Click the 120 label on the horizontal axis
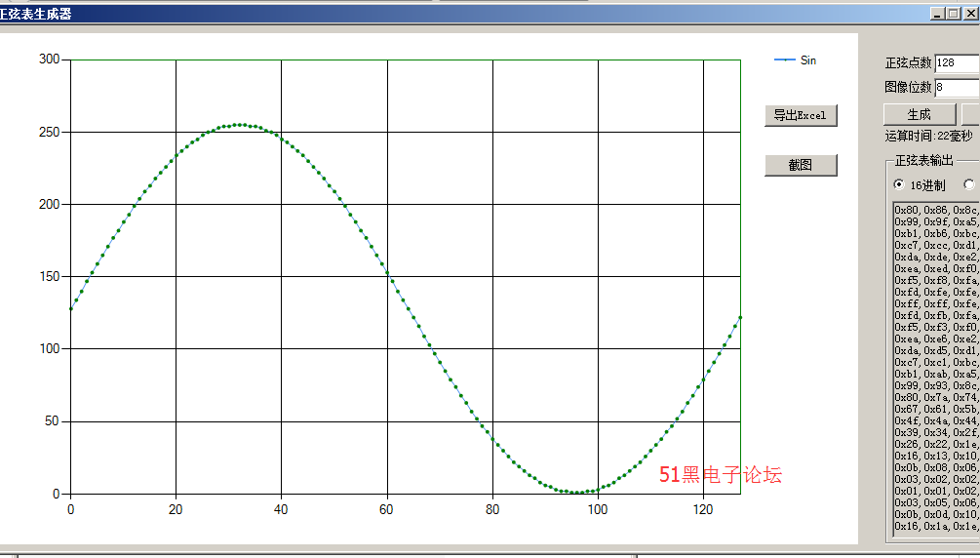The height and width of the screenshot is (558, 980). point(703,510)
